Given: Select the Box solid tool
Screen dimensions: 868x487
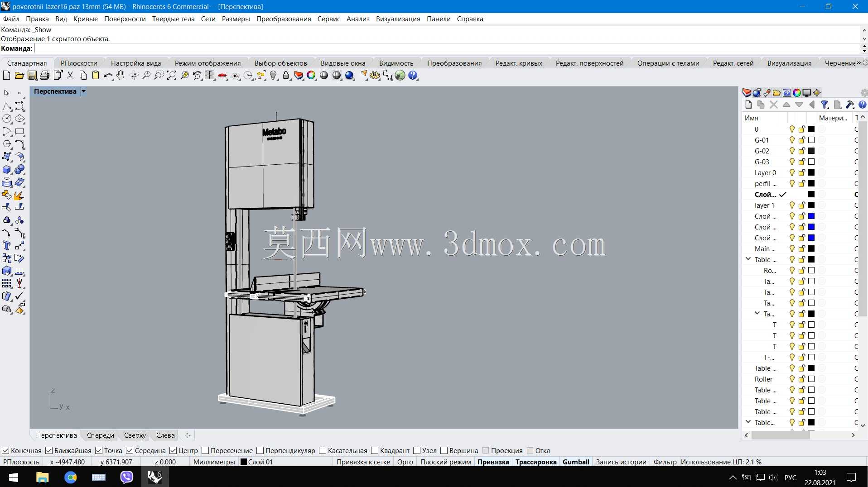Looking at the screenshot, I should pyautogui.click(x=7, y=169).
